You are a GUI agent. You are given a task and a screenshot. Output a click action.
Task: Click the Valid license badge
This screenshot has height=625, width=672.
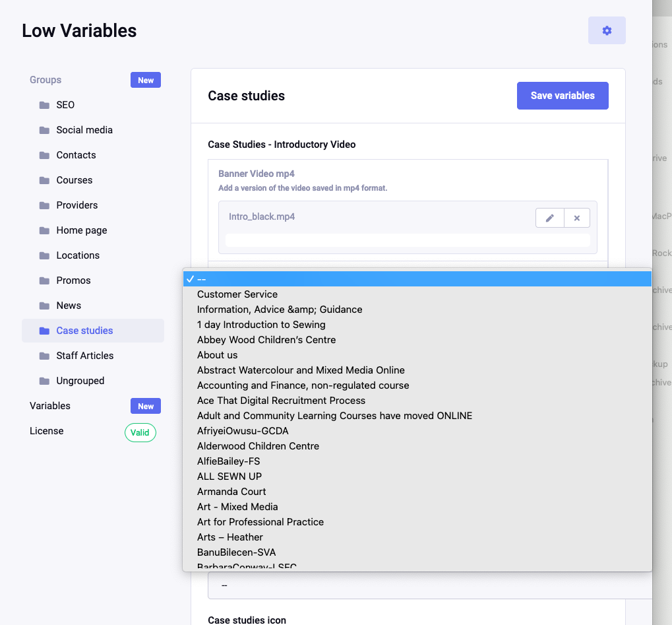click(x=140, y=432)
